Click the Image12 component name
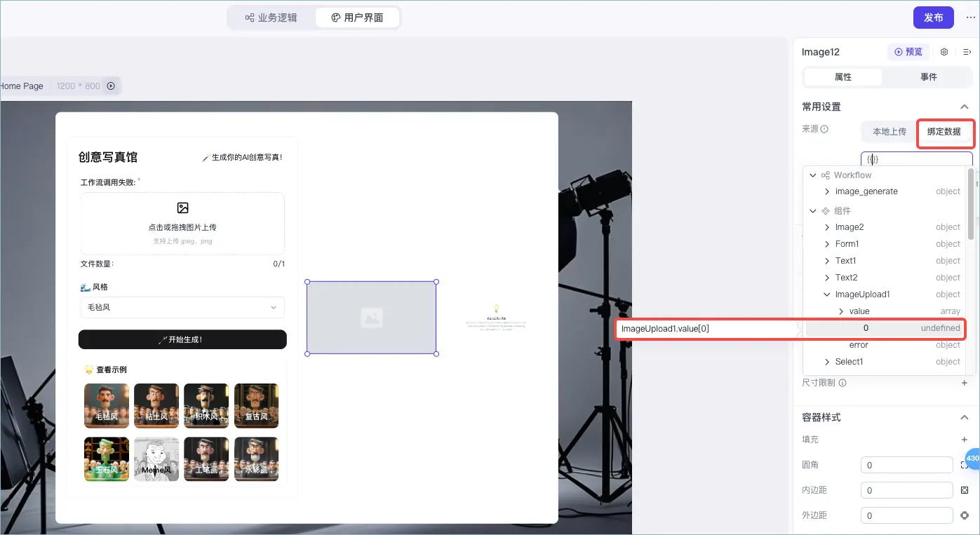This screenshot has height=535, width=980. [x=821, y=52]
